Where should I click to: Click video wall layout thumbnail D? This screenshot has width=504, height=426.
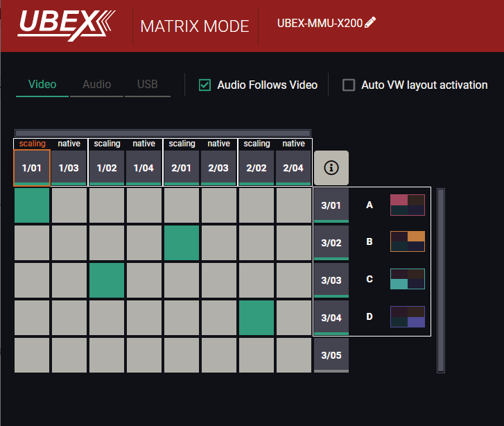408,316
